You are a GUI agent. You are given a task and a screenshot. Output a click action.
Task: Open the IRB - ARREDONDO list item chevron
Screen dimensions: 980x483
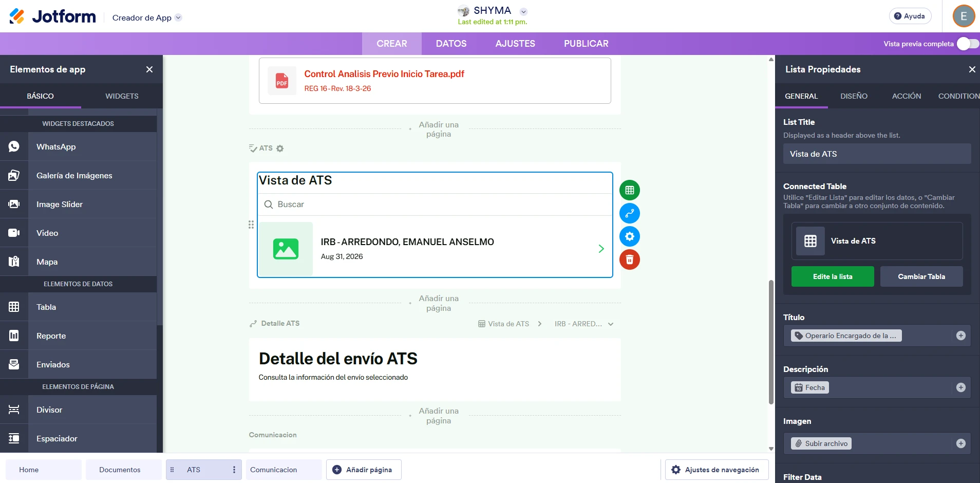point(601,249)
